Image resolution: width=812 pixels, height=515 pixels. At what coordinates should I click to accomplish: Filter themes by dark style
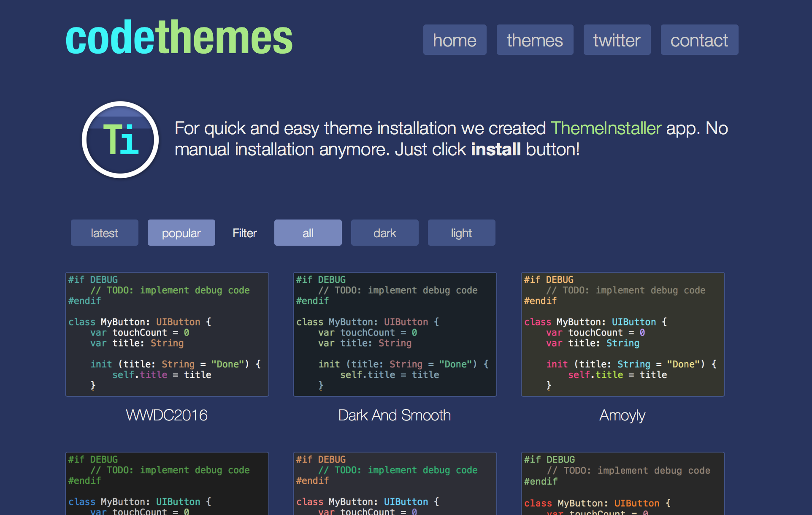pos(384,233)
